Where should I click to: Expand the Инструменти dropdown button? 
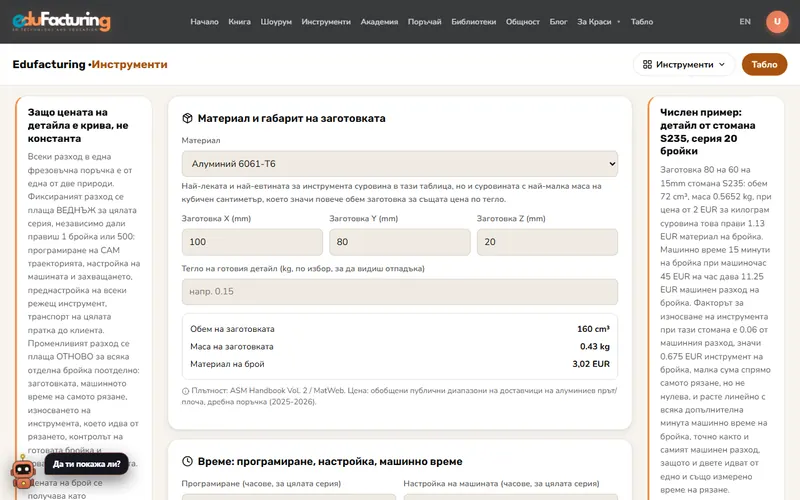tap(684, 64)
